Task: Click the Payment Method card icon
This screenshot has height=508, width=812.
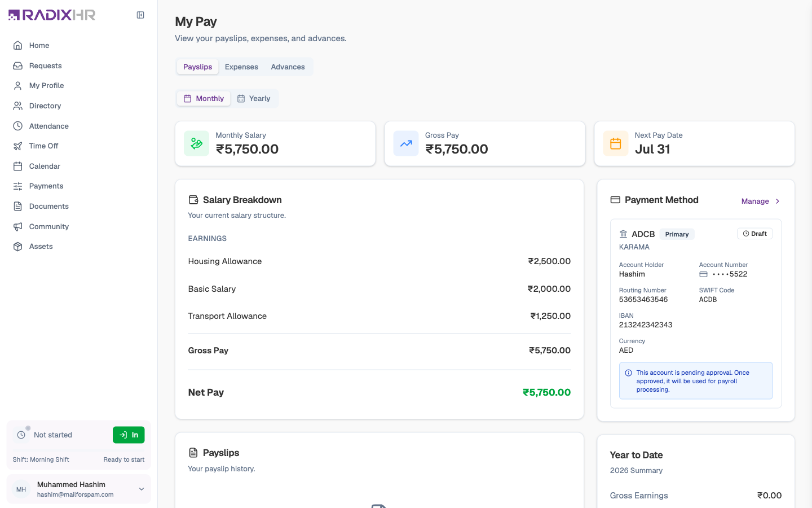Action: 615,200
